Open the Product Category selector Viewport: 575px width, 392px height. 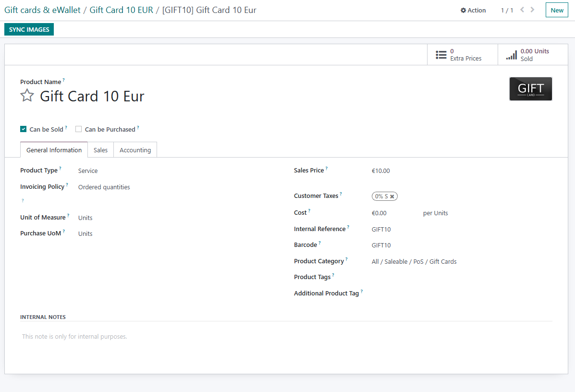click(414, 261)
